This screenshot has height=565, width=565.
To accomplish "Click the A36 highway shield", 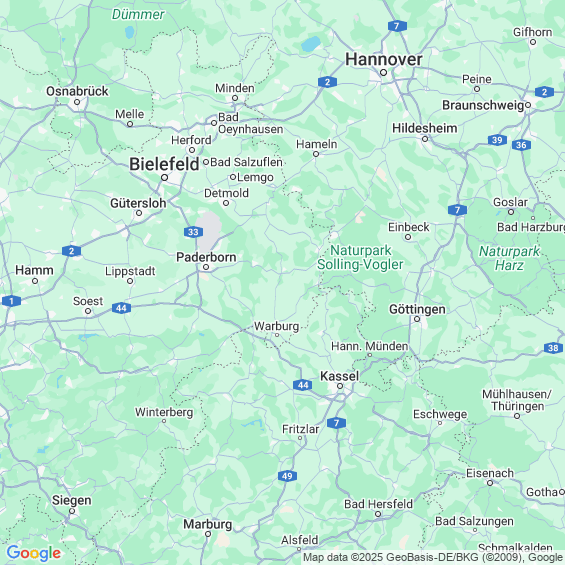I will click(521, 145).
